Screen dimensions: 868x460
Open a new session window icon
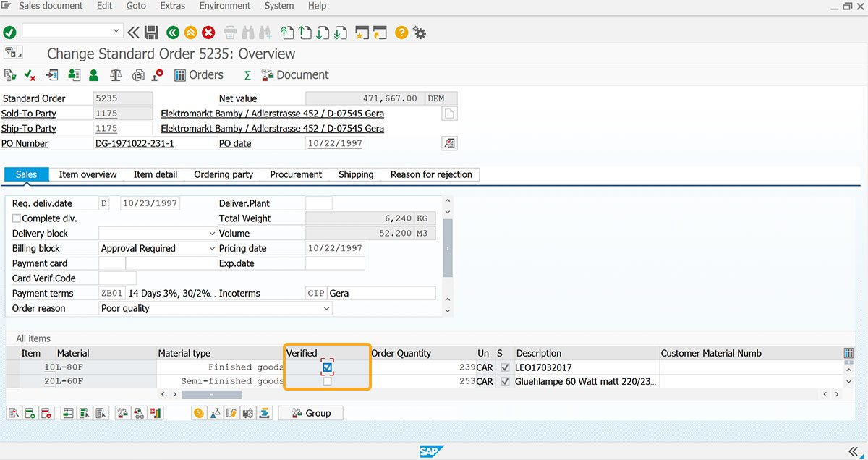click(x=362, y=32)
